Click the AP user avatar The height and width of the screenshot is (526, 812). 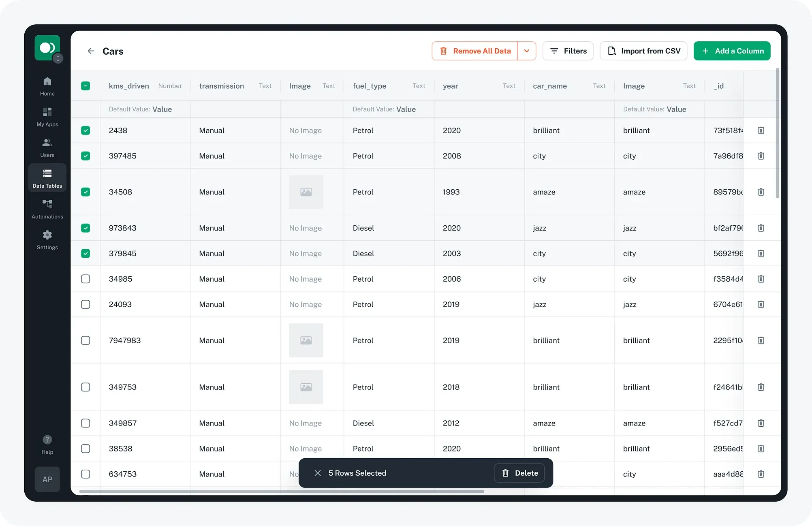pos(47,479)
